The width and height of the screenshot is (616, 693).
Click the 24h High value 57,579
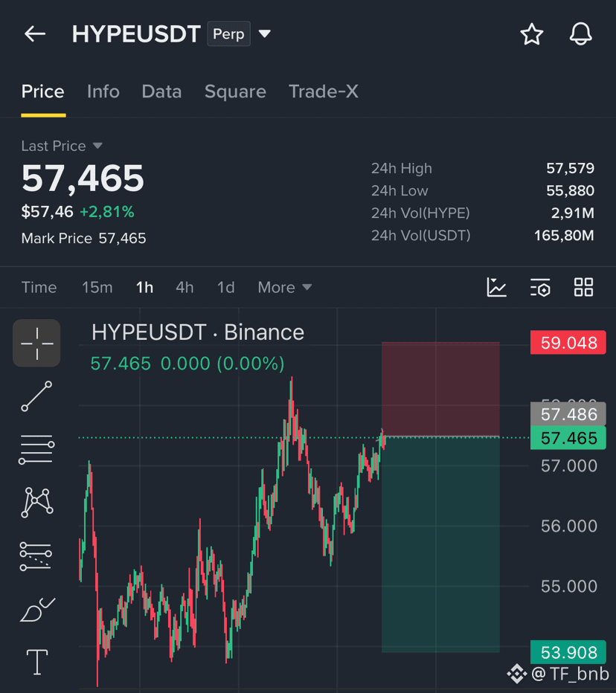click(x=570, y=168)
